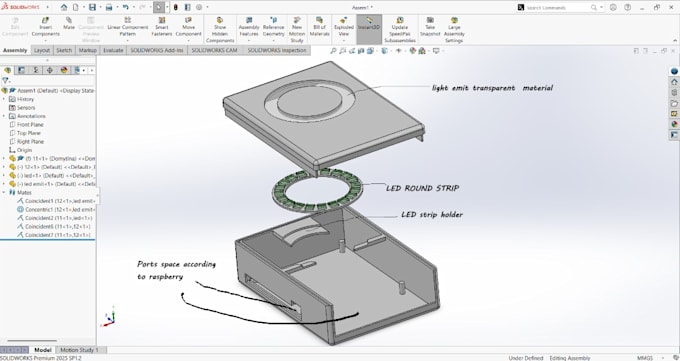Switch to ConfigurationManager tab icon

click(36, 70)
